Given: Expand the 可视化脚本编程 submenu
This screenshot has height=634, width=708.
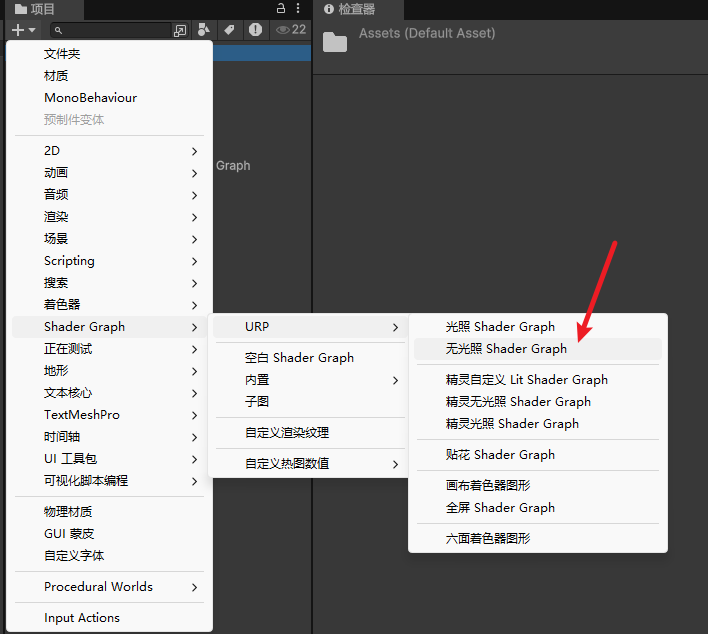Looking at the screenshot, I should [x=109, y=481].
